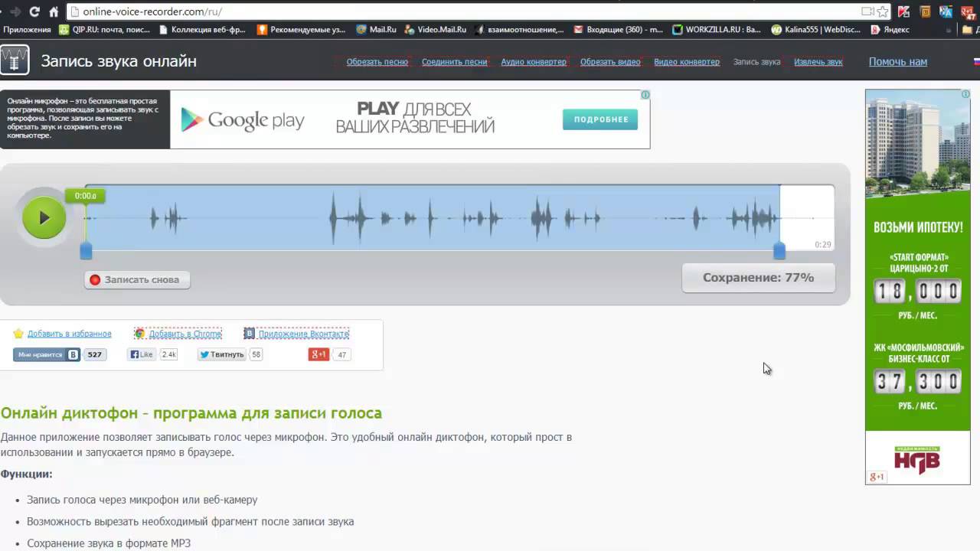Click 'Добавить в избранное' link
This screenshot has height=551, width=980.
[69, 334]
